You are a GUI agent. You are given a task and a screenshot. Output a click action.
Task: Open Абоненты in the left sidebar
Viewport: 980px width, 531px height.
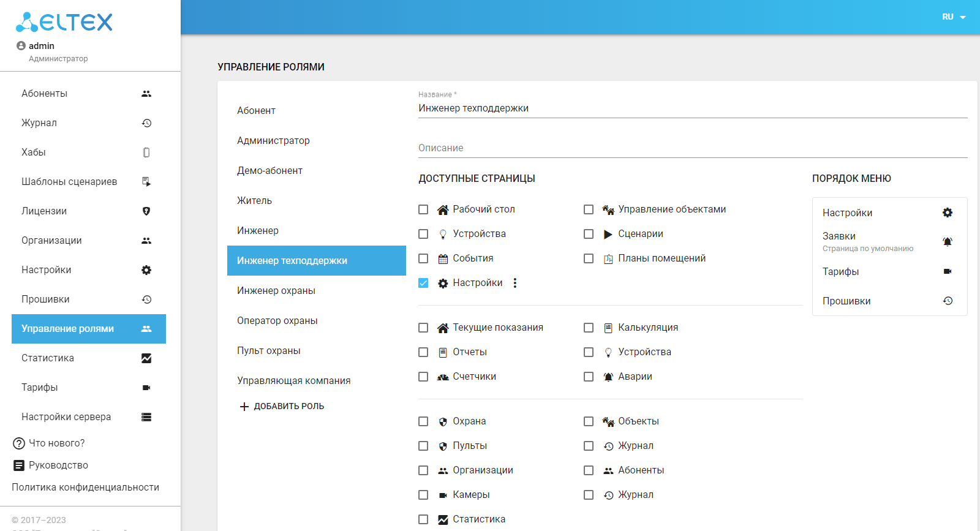(x=45, y=94)
